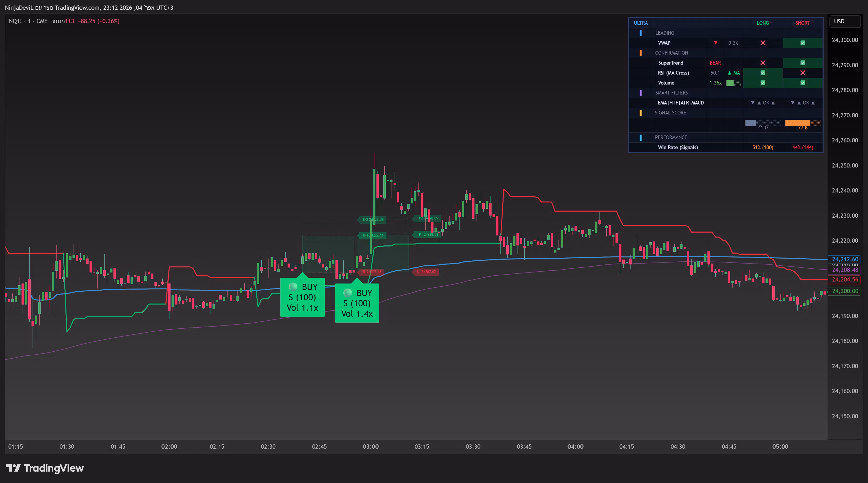The image size is (868, 483).
Task: Toggle the Volume LONG checkmark
Action: tap(763, 83)
